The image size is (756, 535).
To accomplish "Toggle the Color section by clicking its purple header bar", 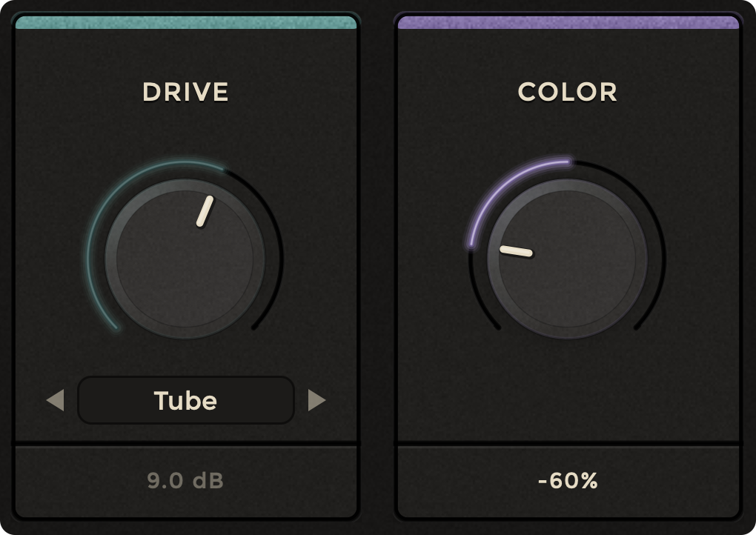I will tap(568, 21).
